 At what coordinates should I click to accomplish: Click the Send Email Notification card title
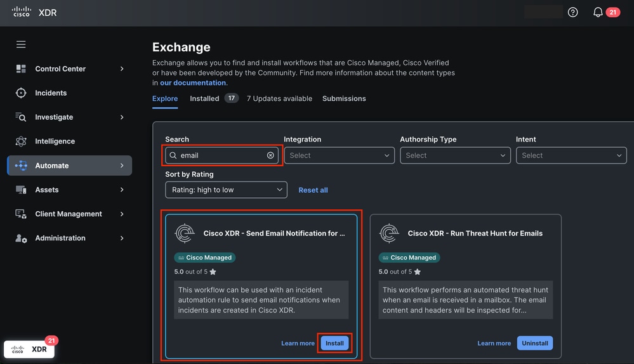[274, 233]
